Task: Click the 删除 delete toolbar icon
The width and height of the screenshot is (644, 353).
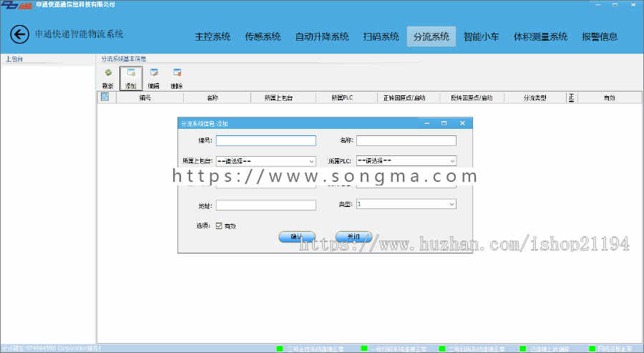Action: click(x=177, y=78)
